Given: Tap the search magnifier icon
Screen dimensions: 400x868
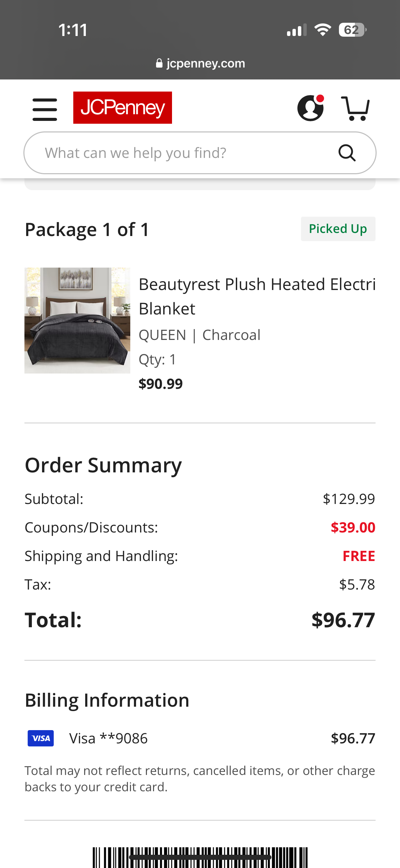Looking at the screenshot, I should tap(347, 153).
